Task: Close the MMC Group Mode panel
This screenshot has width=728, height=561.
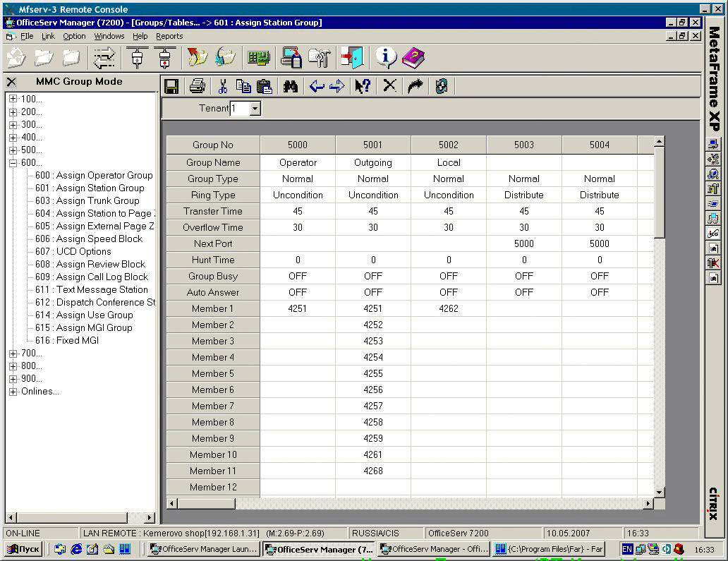Action: (x=11, y=82)
